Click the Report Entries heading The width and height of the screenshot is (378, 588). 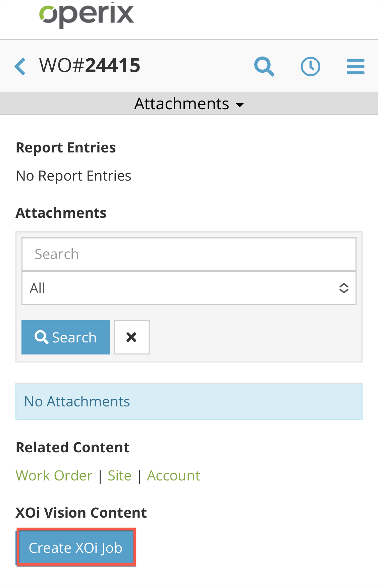66,148
